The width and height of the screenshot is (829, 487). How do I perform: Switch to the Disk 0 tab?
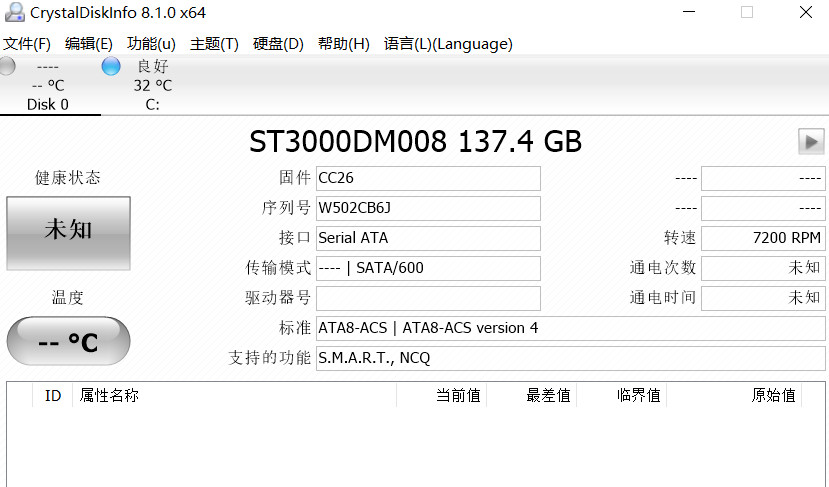(x=49, y=86)
